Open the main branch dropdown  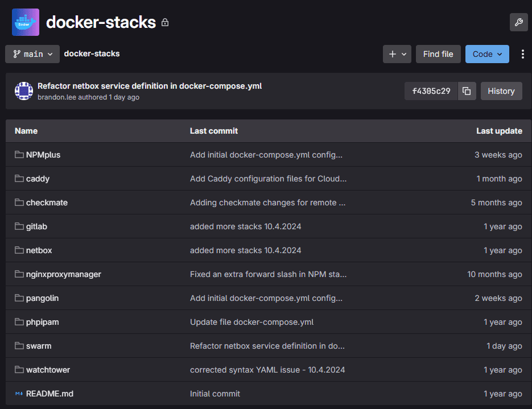[x=32, y=53]
